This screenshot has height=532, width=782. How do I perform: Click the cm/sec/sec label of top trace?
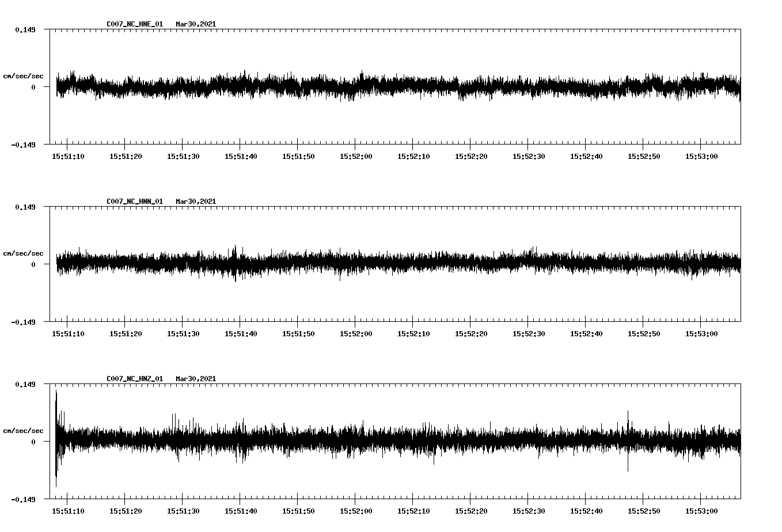tap(24, 75)
